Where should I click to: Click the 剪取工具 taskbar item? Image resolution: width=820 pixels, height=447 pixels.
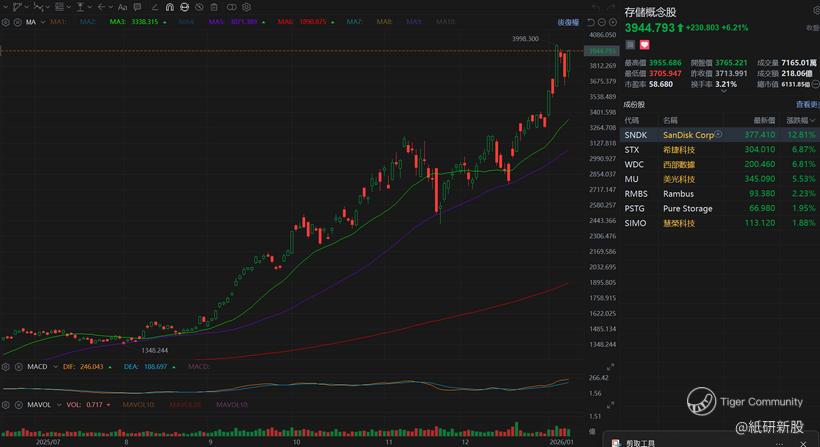click(x=640, y=443)
